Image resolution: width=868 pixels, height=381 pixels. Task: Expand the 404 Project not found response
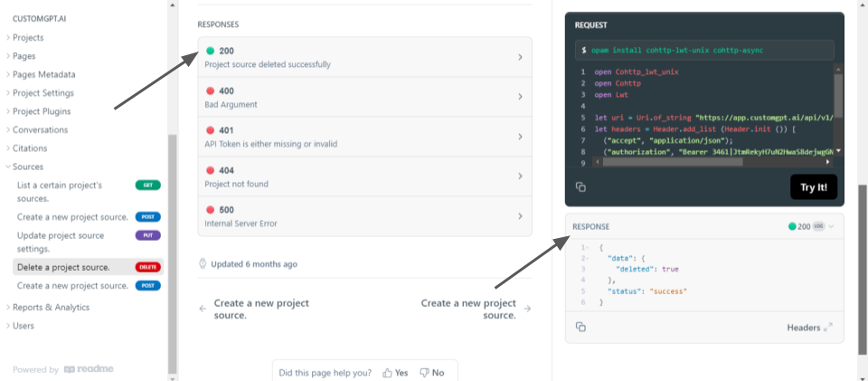pyautogui.click(x=364, y=176)
